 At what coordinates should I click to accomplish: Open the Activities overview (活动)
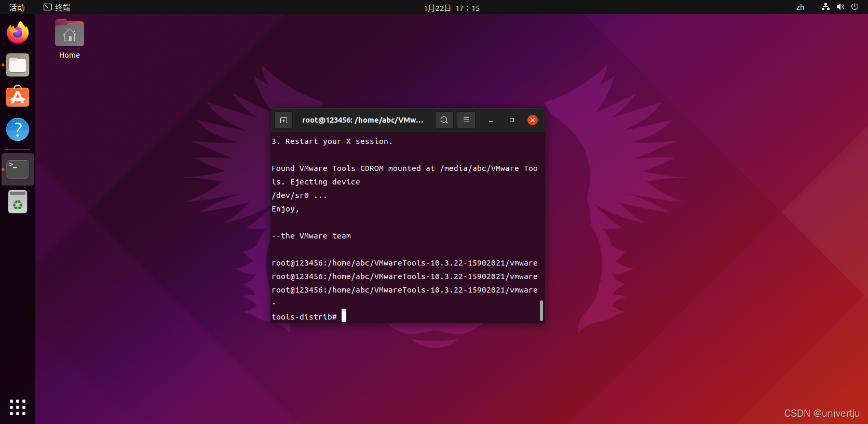pos(17,7)
